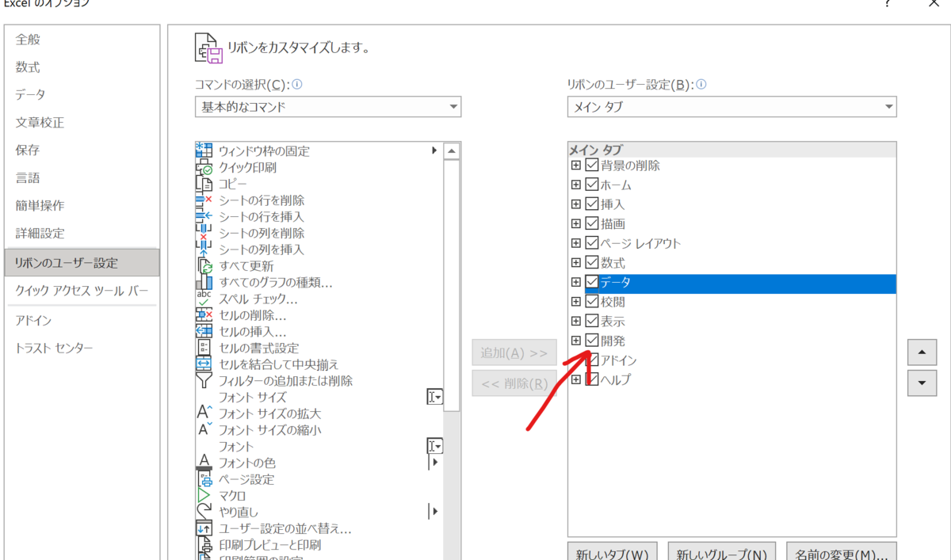Expand the ページ レイアウト tree node
Viewport: 951px width, 560px height.
pyautogui.click(x=576, y=243)
